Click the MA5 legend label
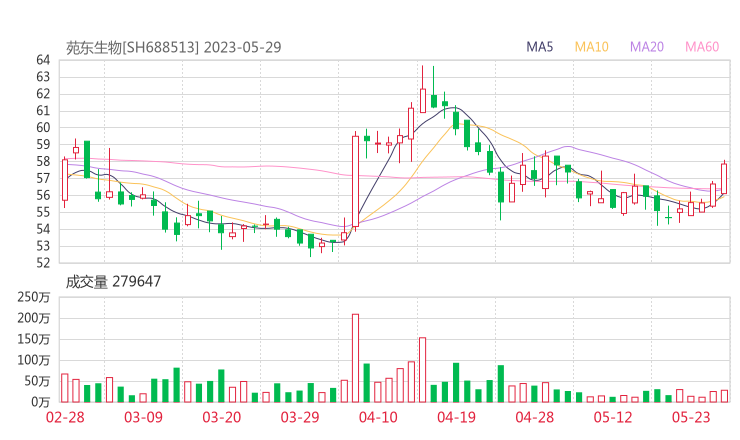 pos(539,47)
